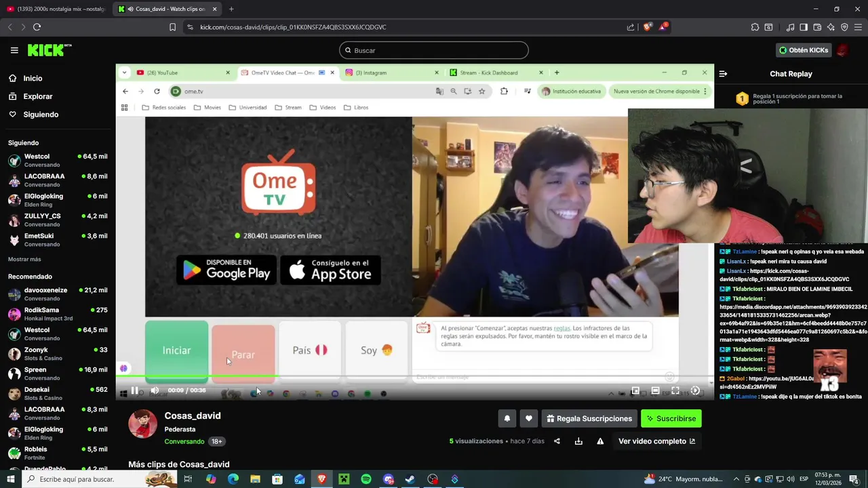
Task: Click the Suscribirse button
Action: click(x=671, y=419)
